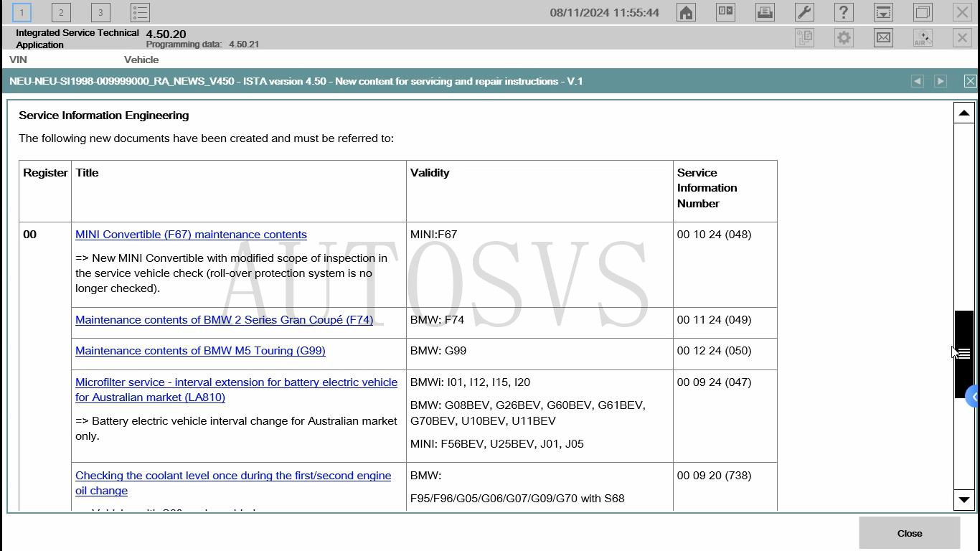Select the Register column header

pos(45,191)
